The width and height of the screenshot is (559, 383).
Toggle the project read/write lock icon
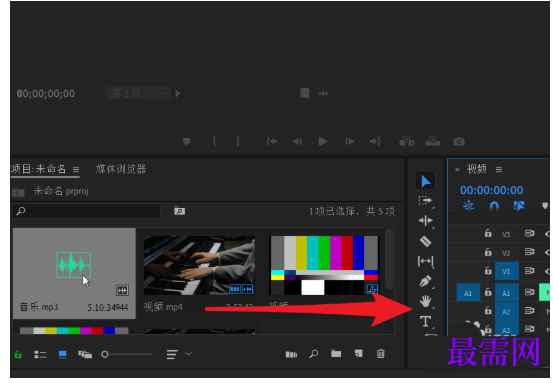pos(18,354)
